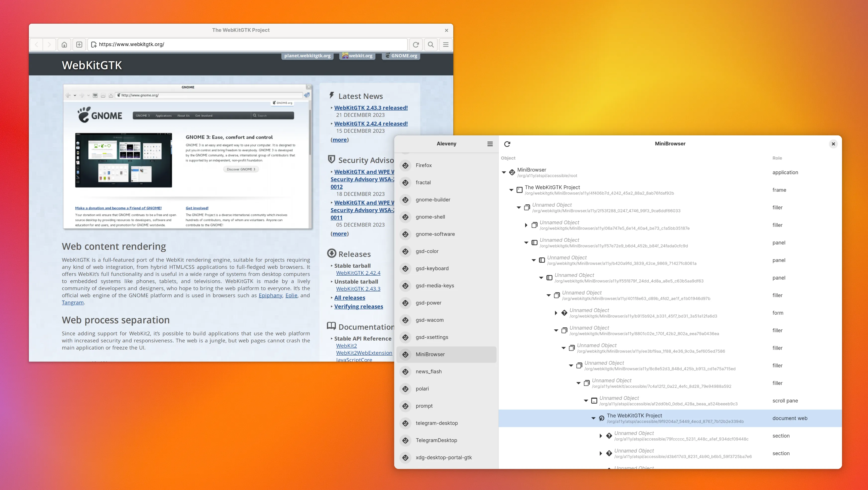Click the browser reload page icon

pos(416,45)
